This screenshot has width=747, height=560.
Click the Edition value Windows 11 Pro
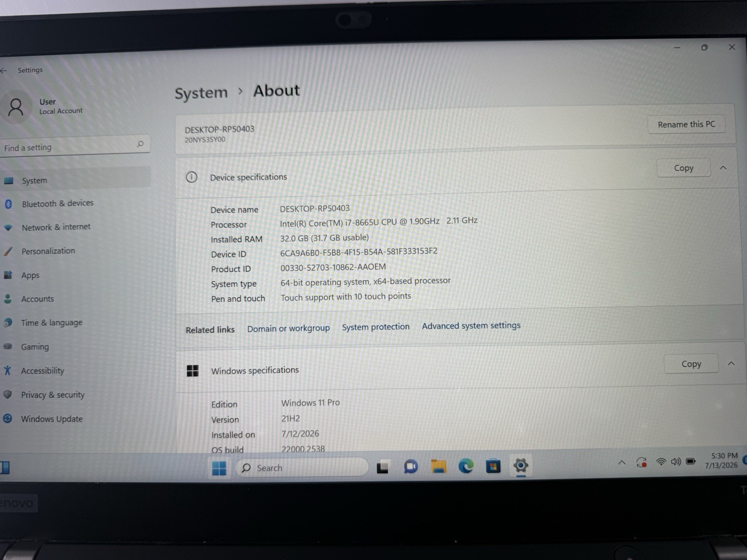coord(310,403)
